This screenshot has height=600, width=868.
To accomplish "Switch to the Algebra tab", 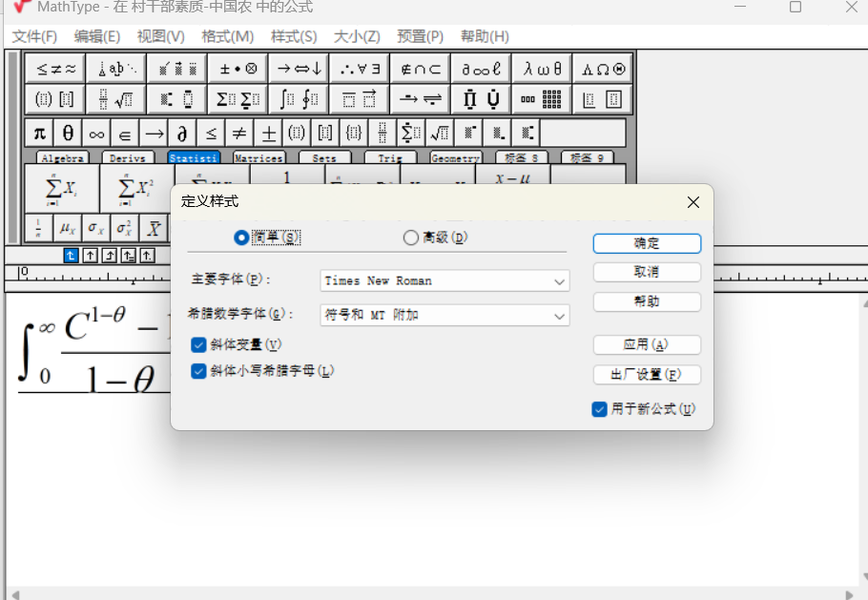I will [62, 157].
